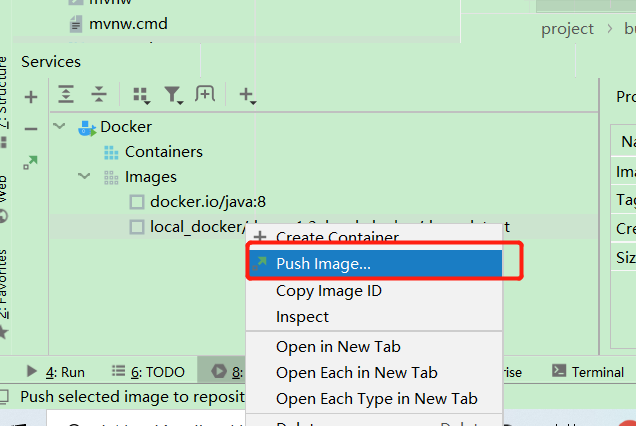Screen dimensions: 636x426
Task: Click the Images grid icon
Action: click(111, 178)
